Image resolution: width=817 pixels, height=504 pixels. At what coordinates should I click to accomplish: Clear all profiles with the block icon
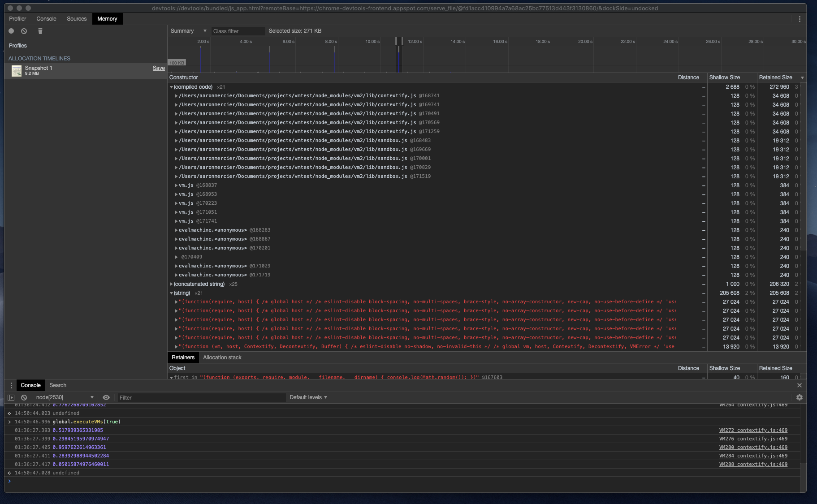(x=24, y=31)
